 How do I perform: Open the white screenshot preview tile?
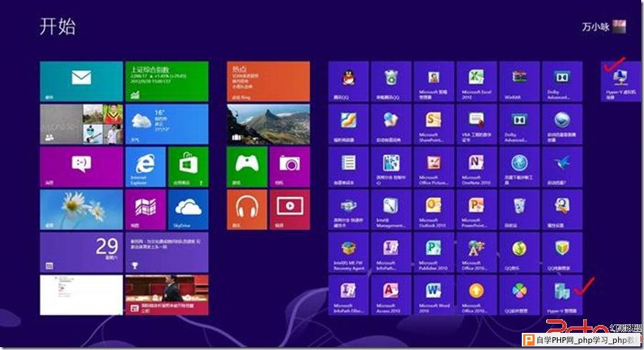pos(81,294)
